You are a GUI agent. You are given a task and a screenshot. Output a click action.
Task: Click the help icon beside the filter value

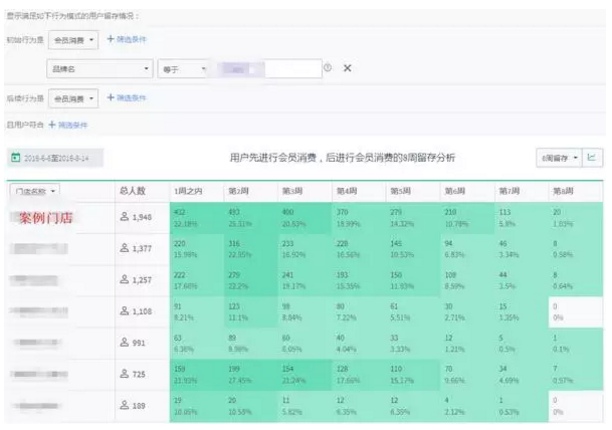[327, 68]
